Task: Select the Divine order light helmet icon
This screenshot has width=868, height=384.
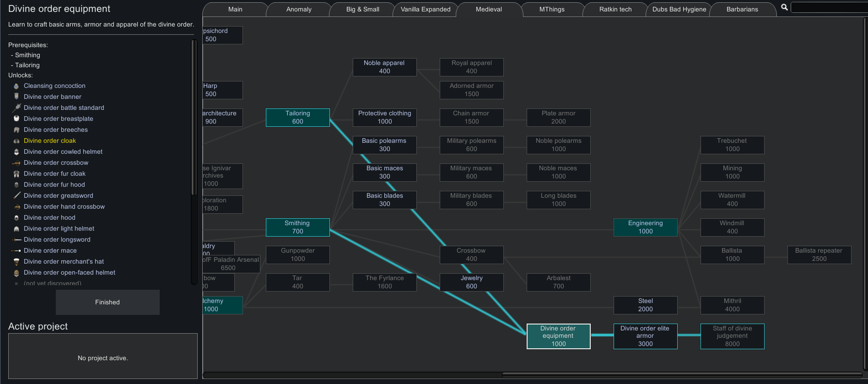Action: 16,229
